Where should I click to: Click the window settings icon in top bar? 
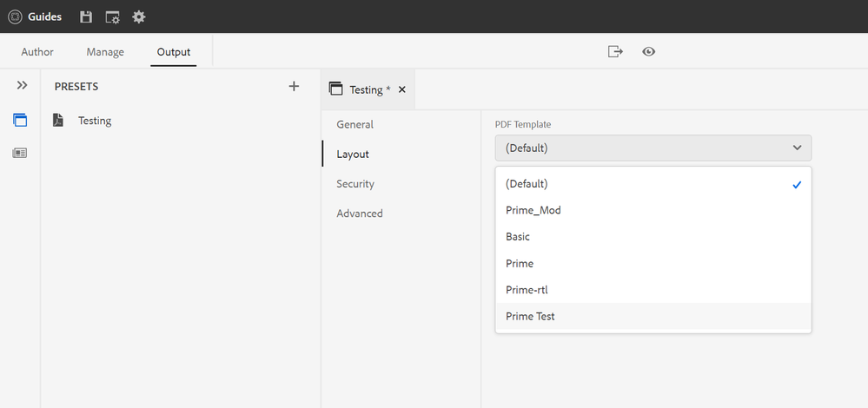pos(112,16)
